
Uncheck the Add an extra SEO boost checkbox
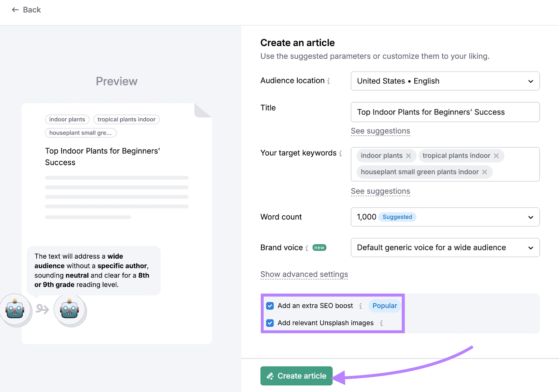point(270,306)
